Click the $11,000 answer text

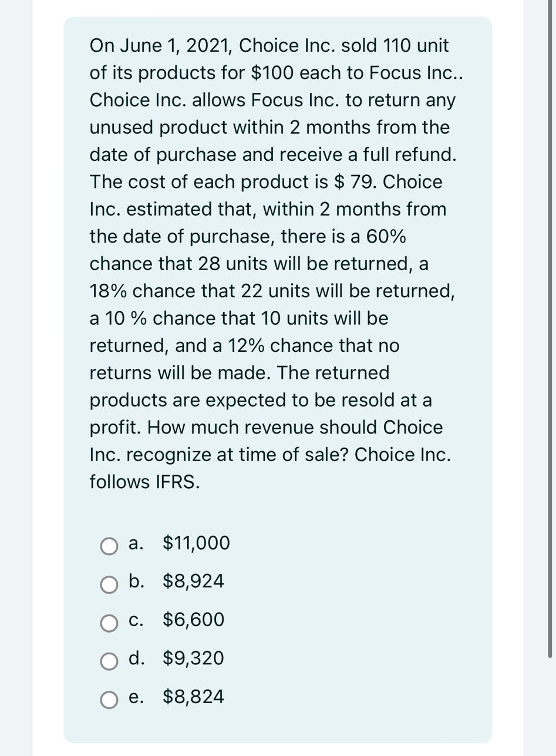(x=196, y=543)
